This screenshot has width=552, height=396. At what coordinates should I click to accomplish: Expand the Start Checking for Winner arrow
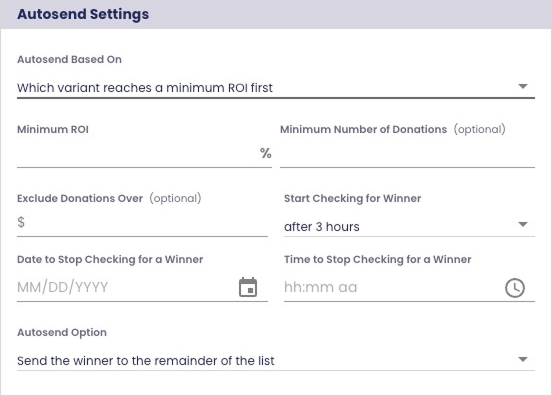pyautogui.click(x=523, y=224)
